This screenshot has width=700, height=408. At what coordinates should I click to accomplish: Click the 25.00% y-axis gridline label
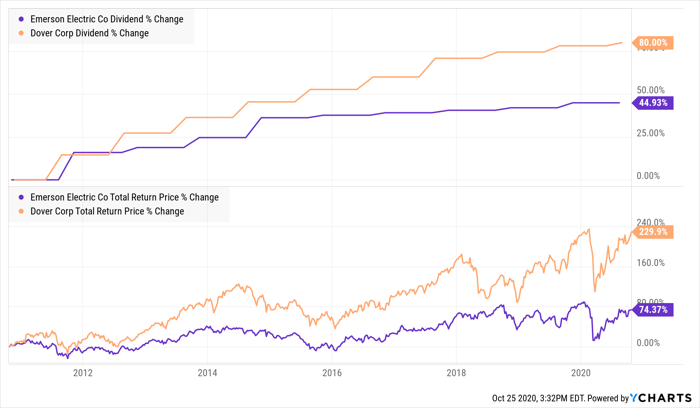(651, 133)
